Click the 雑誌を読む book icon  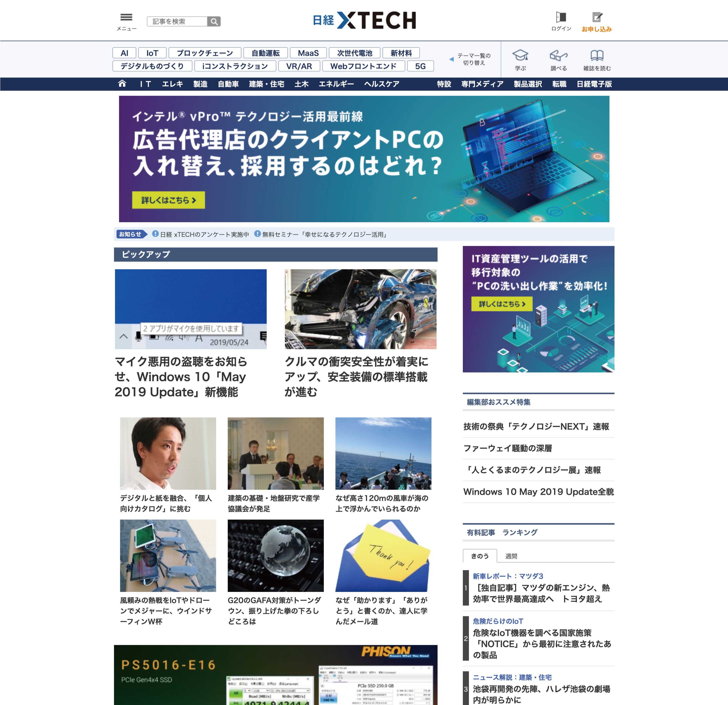click(x=597, y=56)
